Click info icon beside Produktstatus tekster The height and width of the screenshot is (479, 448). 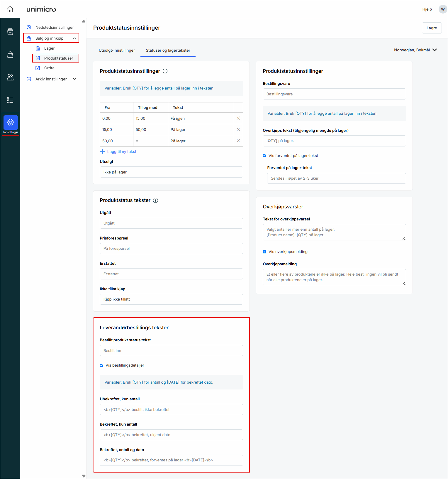[x=156, y=200]
